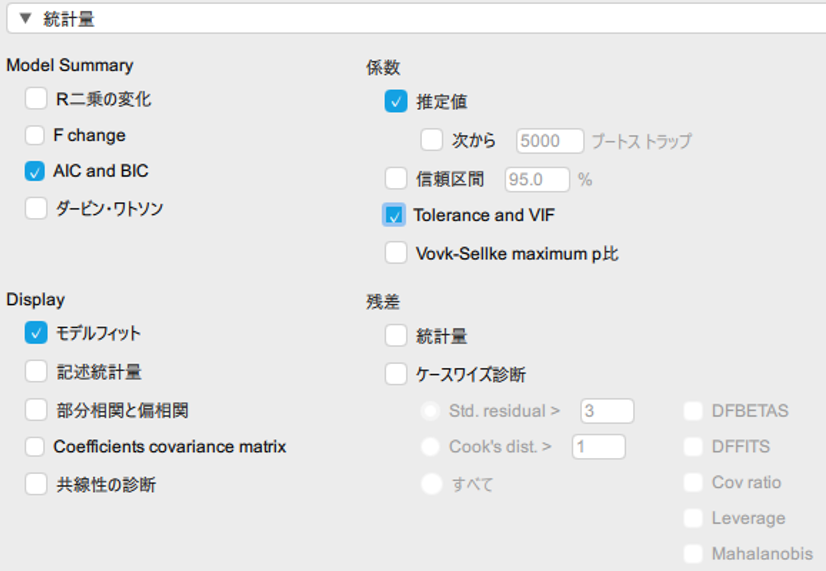The image size is (826, 571).
Task: Click the 95.0 confidence interval field
Action: [537, 179]
